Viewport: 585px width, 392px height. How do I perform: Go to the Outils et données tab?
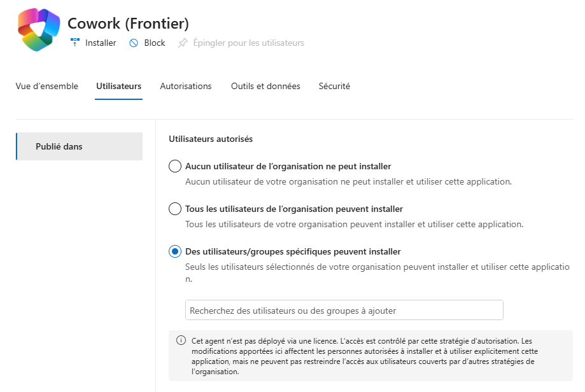coord(265,86)
